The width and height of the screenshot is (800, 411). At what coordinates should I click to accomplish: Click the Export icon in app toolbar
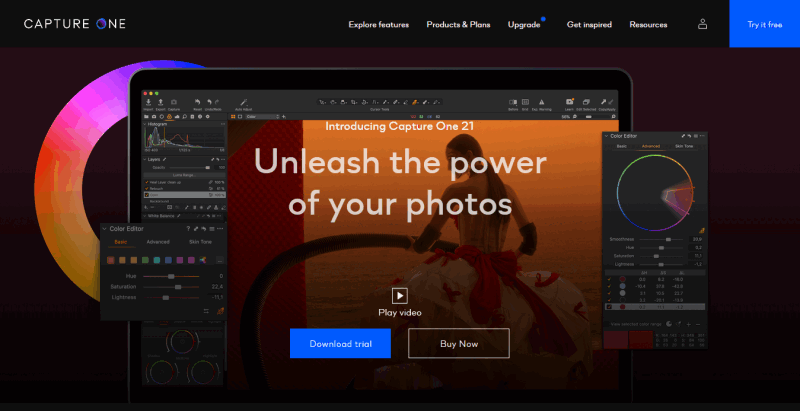point(160,104)
